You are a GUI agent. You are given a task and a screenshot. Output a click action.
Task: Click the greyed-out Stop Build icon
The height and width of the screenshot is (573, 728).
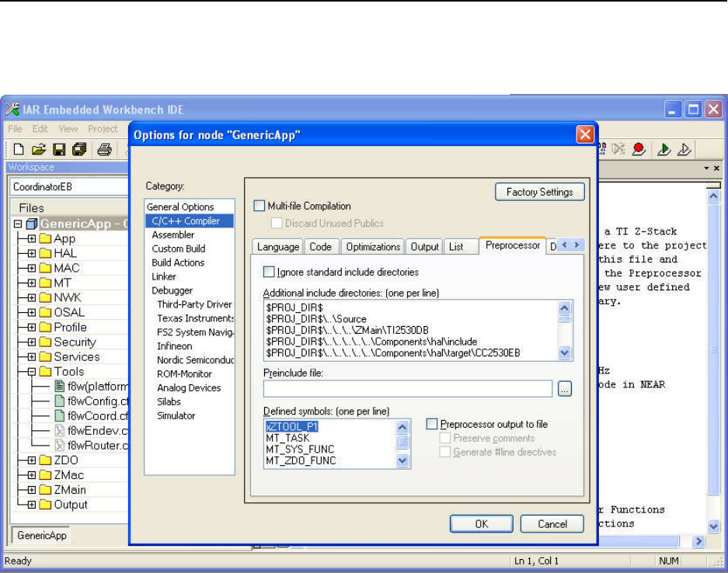click(x=618, y=149)
